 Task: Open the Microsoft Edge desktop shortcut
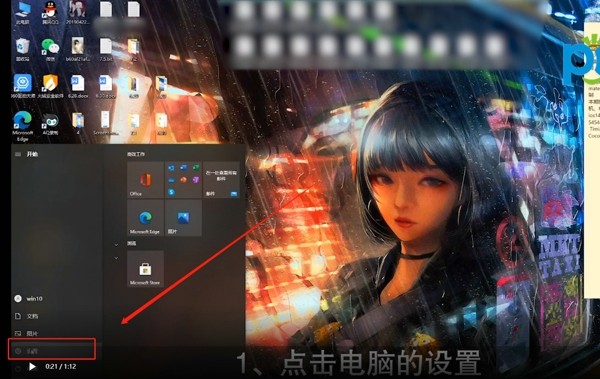(x=23, y=126)
